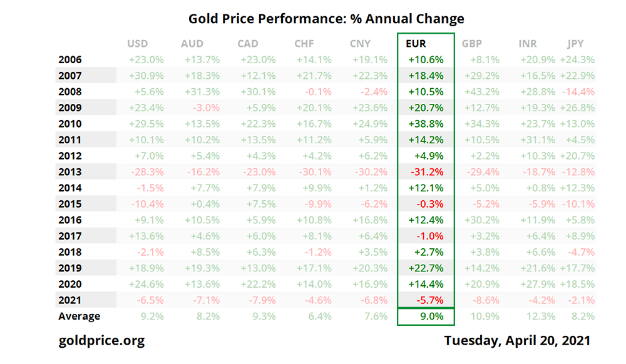This screenshot has height=364, width=626.
Task: Click the highlighted EUR column header
Action: tap(416, 44)
